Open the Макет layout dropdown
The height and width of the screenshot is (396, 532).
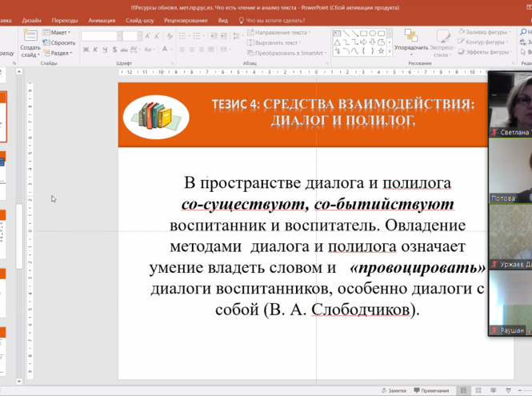57,32
